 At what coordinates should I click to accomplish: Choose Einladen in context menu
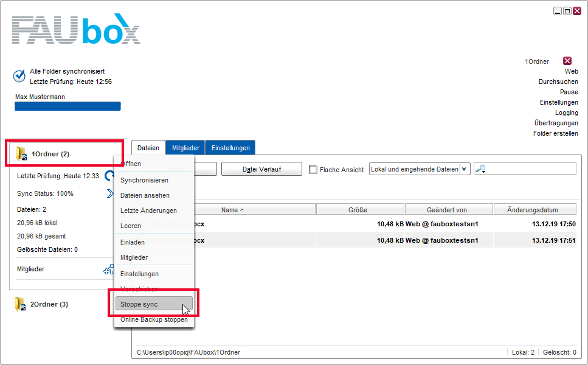[133, 242]
